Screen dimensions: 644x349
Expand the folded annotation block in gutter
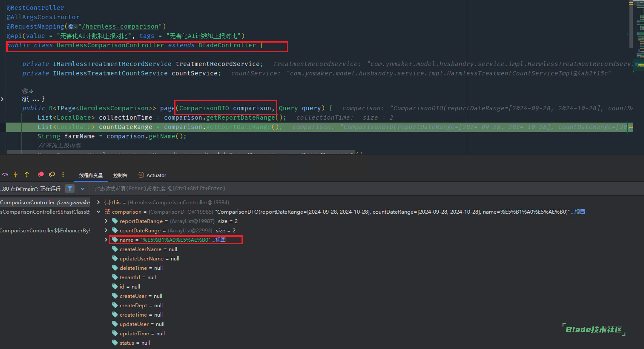coord(2,99)
